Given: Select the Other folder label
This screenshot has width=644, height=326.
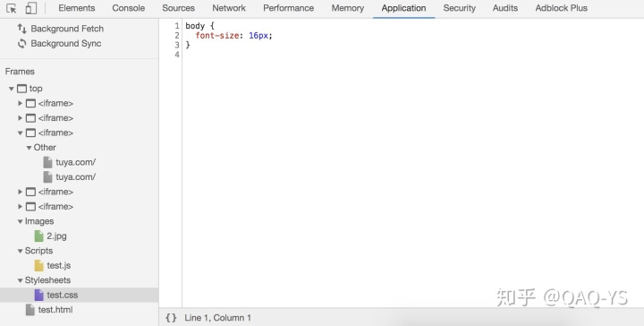Looking at the screenshot, I should (45, 148).
